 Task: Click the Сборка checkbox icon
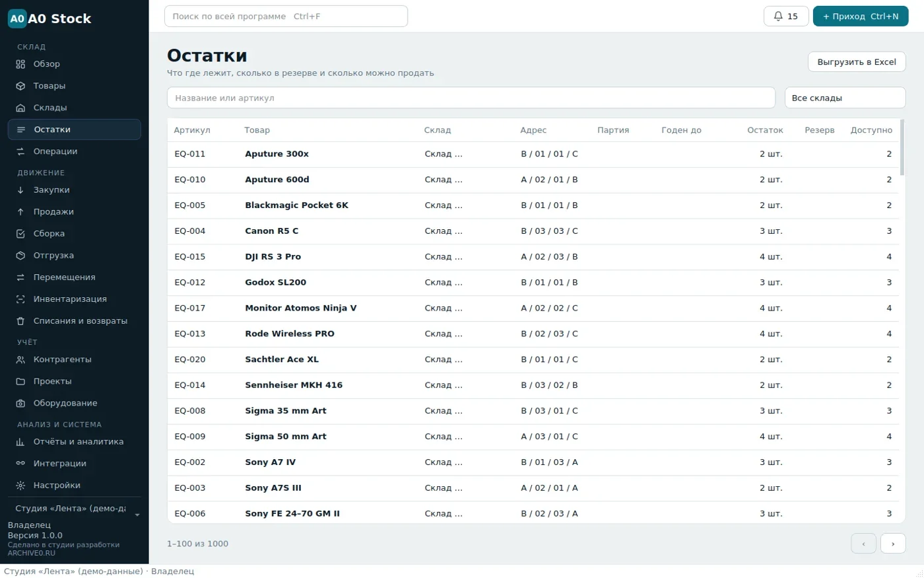click(x=20, y=234)
